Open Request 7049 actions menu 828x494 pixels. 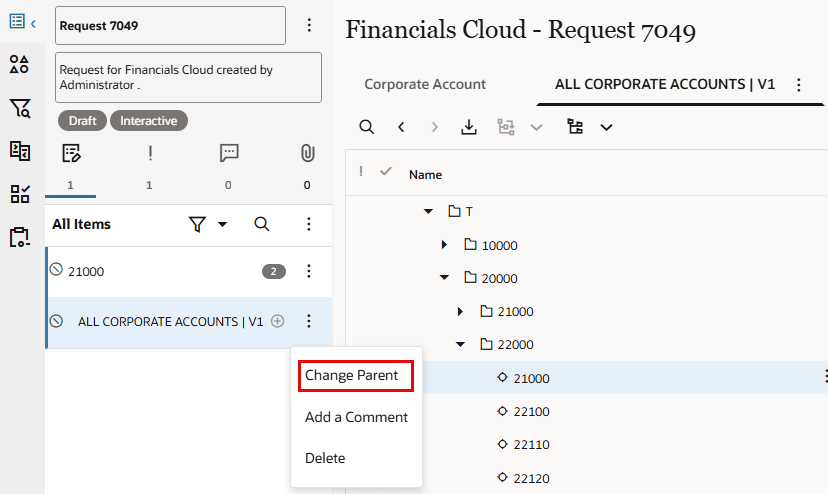(x=309, y=25)
